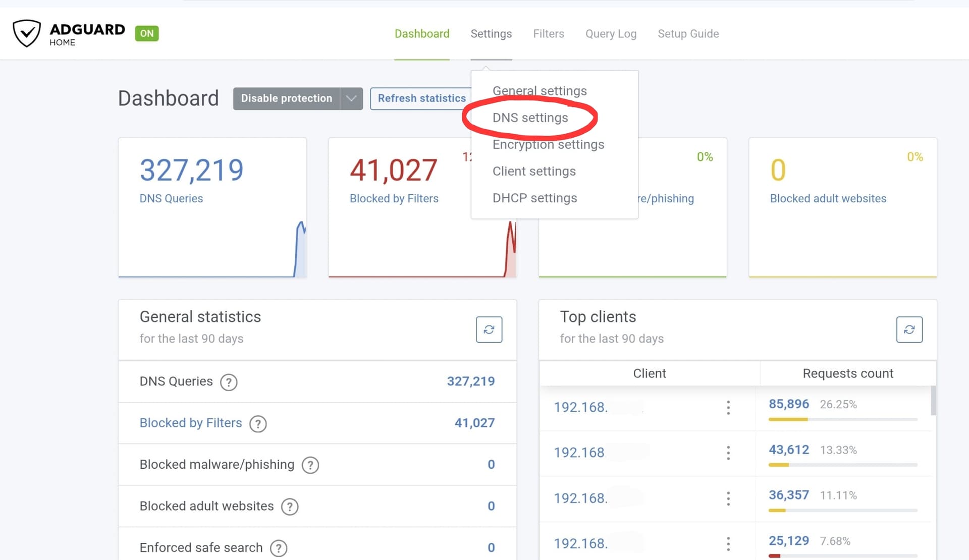The width and height of the screenshot is (969, 560).
Task: Open help icon next to DNS Queries
Action: pos(229,382)
